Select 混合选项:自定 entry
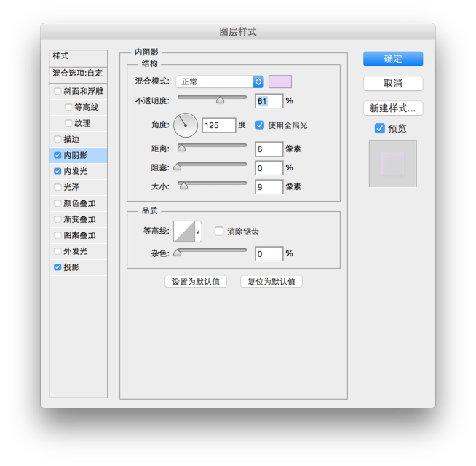The height and width of the screenshot is (466, 476). coord(79,75)
